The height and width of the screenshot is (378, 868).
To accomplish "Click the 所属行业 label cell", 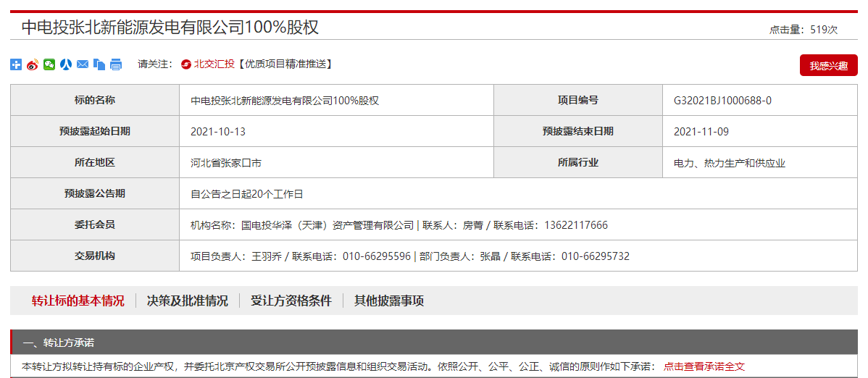I will click(x=578, y=163).
